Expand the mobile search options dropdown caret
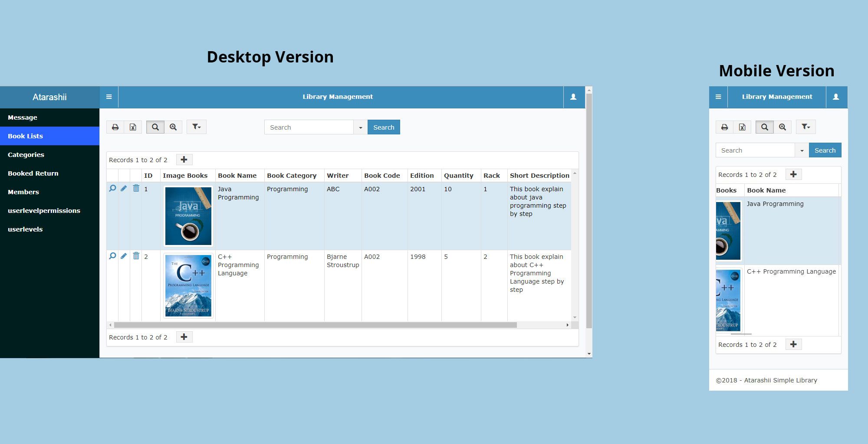This screenshot has width=868, height=444. click(802, 150)
